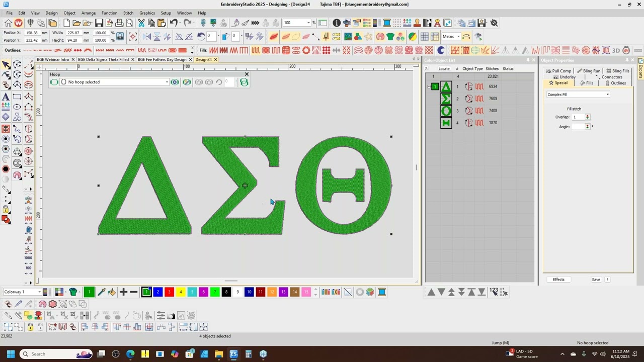Click the color eyedropper icon
Image resolution: width=644 pixels, height=362 pixels.
point(101,292)
